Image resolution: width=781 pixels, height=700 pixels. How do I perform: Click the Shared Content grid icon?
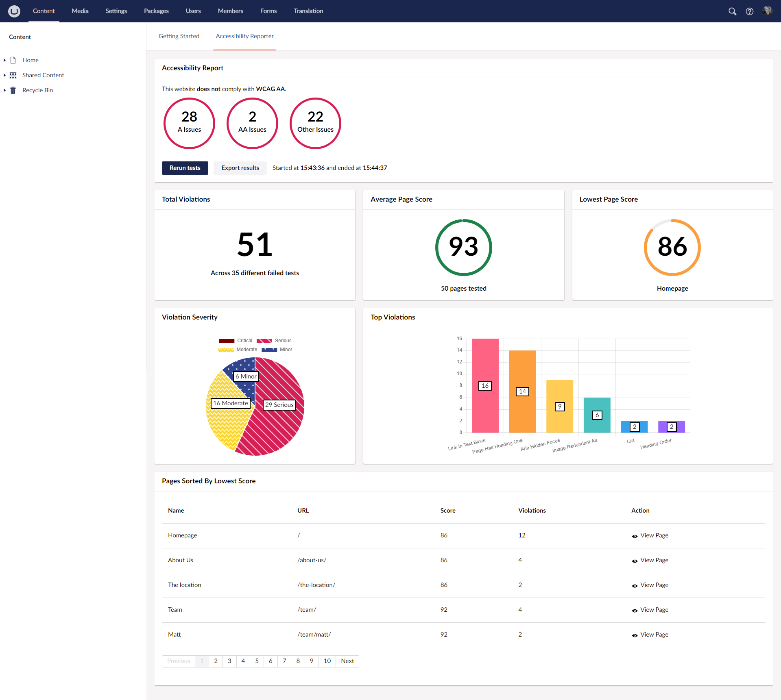(13, 75)
